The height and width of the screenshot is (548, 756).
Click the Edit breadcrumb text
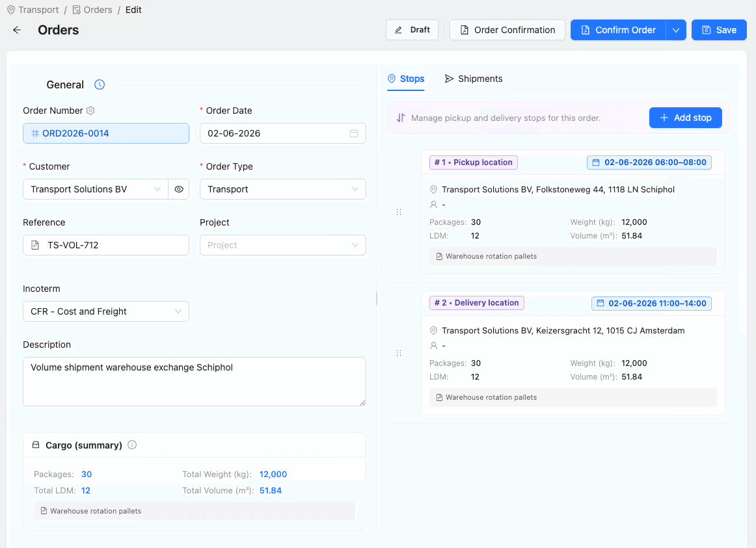pyautogui.click(x=133, y=10)
